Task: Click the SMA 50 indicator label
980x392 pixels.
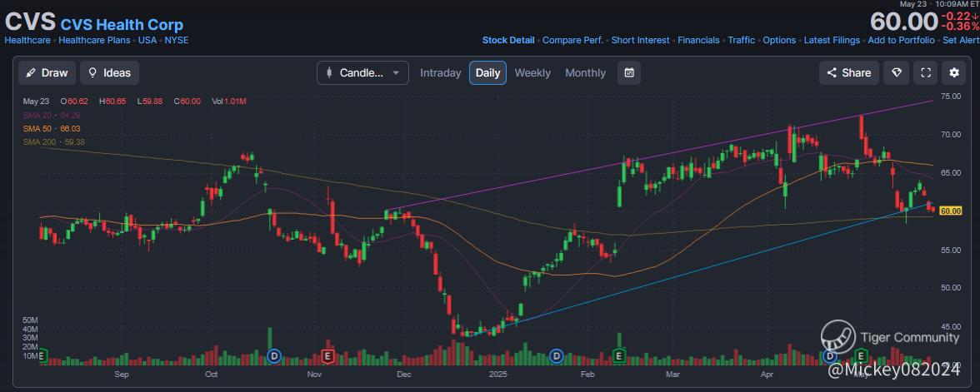Action: tap(52, 128)
